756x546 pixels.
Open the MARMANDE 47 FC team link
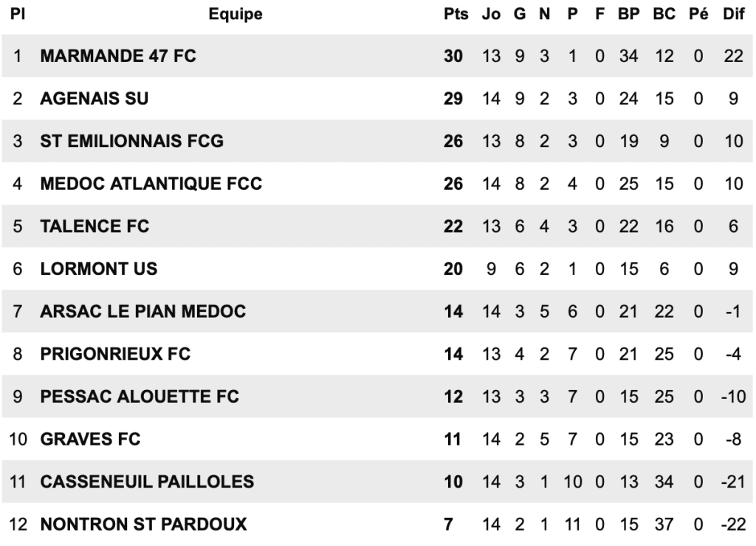tap(118, 56)
